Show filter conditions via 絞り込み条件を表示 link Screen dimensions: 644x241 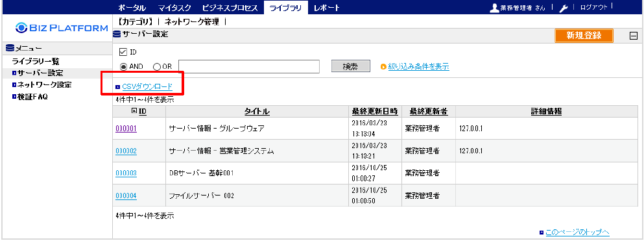[x=418, y=66]
